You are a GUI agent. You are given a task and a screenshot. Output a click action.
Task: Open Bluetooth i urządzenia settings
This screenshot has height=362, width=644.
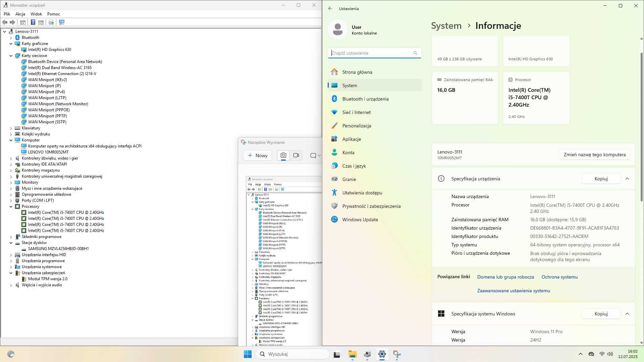pos(374,99)
